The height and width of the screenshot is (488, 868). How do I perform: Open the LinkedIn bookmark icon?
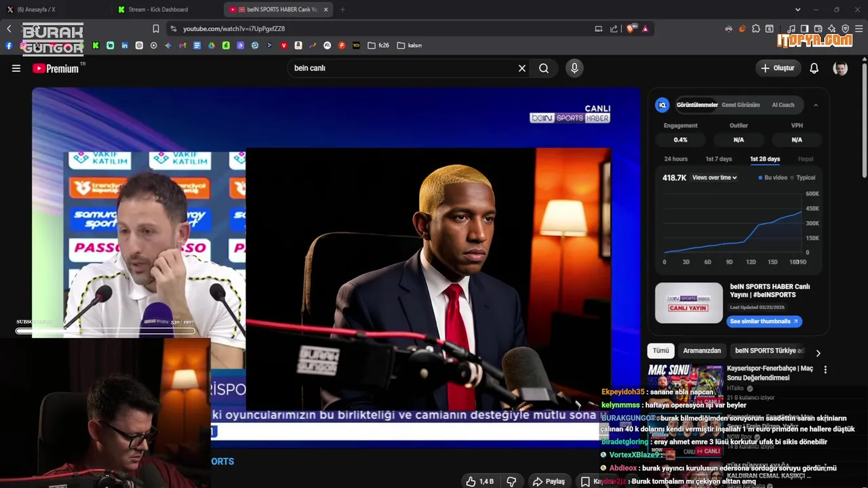point(125,45)
